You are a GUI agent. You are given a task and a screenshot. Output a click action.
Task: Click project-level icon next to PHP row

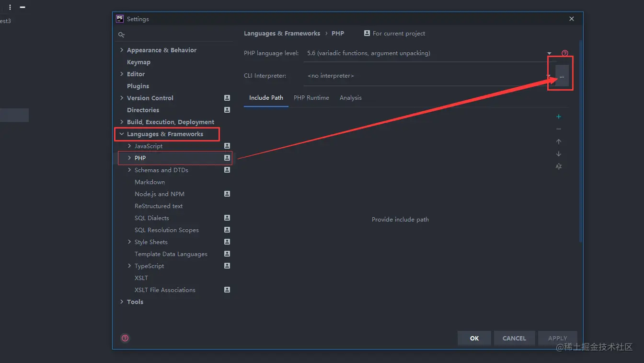227,158
